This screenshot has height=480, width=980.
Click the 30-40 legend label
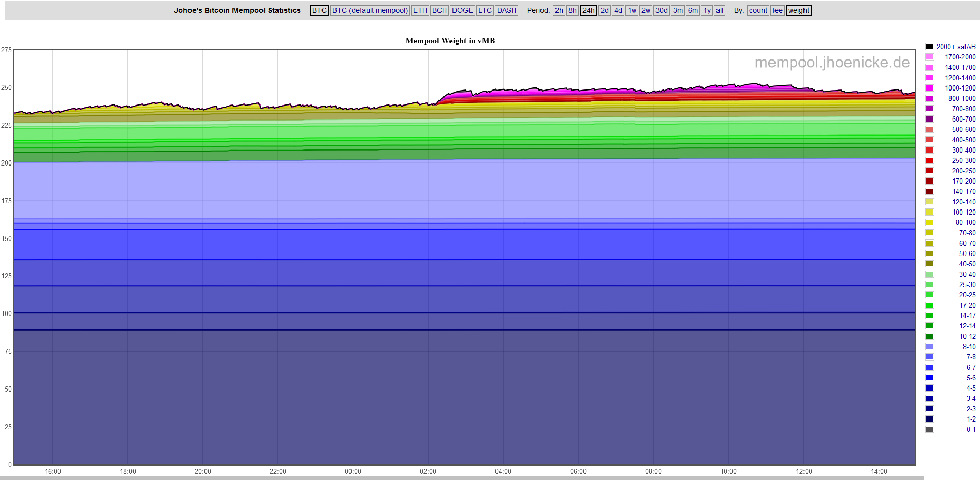[967, 274]
